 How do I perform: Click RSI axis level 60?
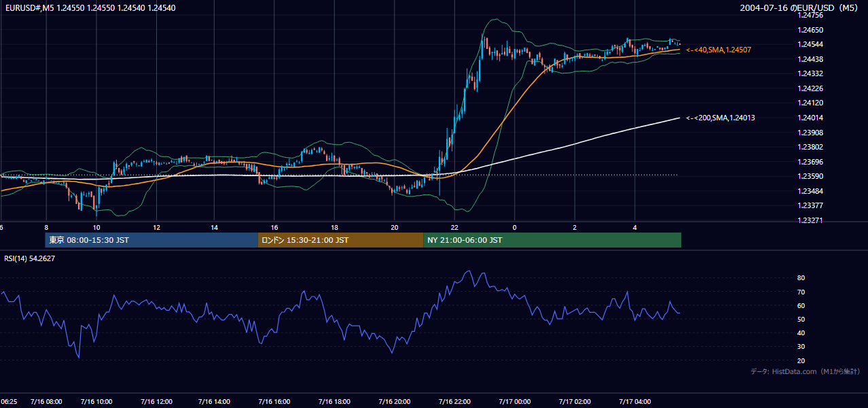(x=801, y=305)
